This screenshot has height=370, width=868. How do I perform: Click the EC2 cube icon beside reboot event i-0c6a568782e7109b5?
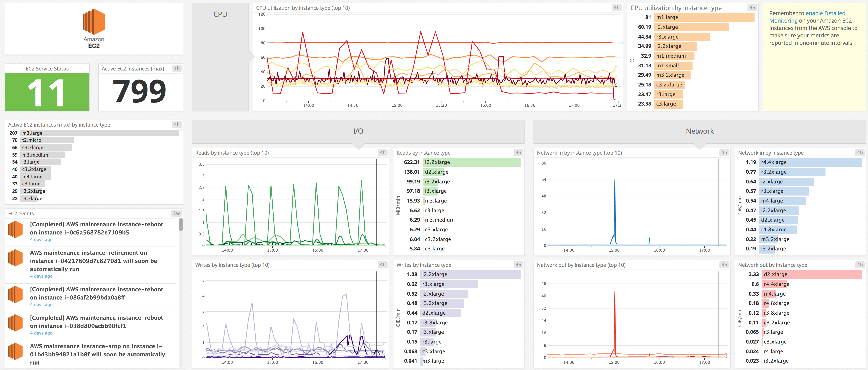pos(15,229)
